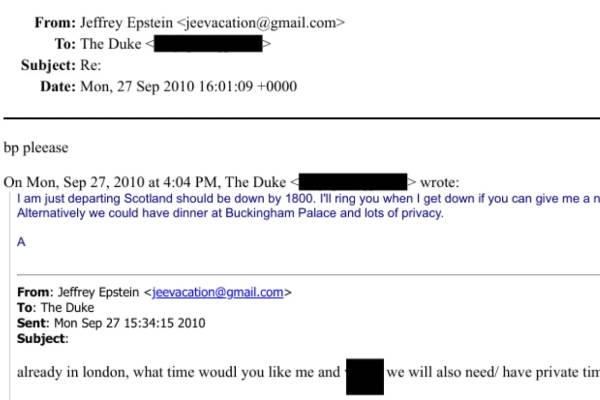The width and height of the screenshot is (600, 400).
Task: Click the "A" signature initial
Action: (x=22, y=241)
